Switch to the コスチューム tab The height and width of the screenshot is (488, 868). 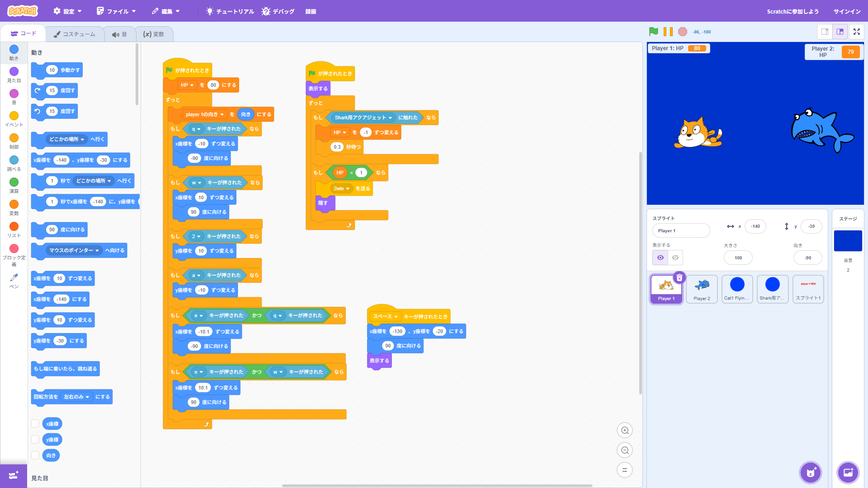[75, 34]
